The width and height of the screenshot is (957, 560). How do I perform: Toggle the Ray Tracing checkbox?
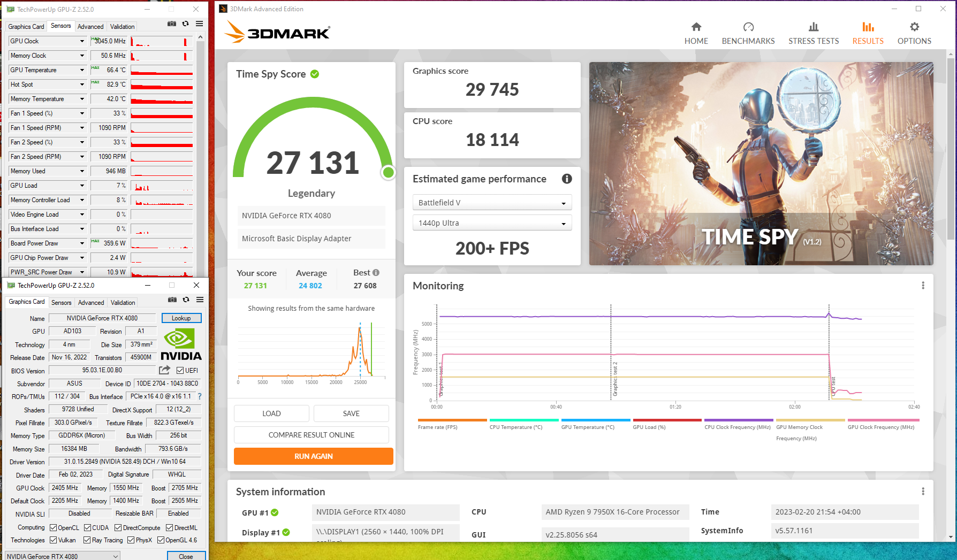click(87, 540)
